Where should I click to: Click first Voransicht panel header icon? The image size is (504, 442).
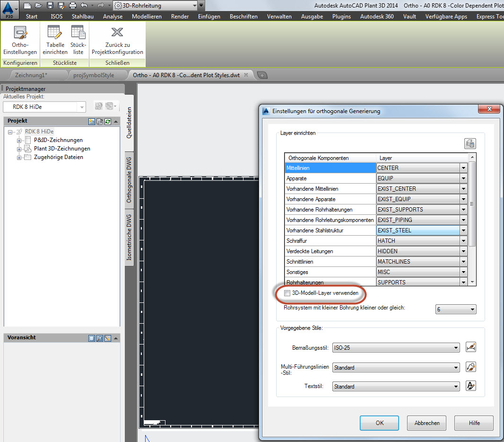tap(92, 338)
